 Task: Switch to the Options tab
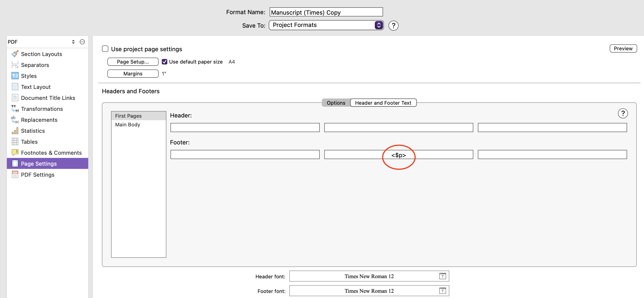336,103
